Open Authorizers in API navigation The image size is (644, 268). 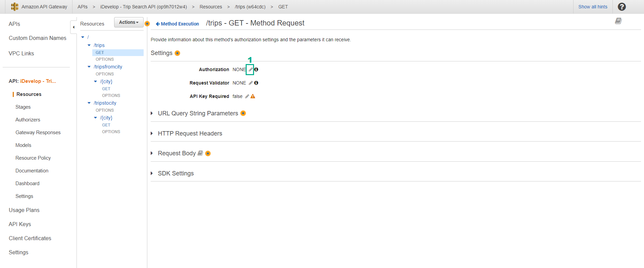28,120
